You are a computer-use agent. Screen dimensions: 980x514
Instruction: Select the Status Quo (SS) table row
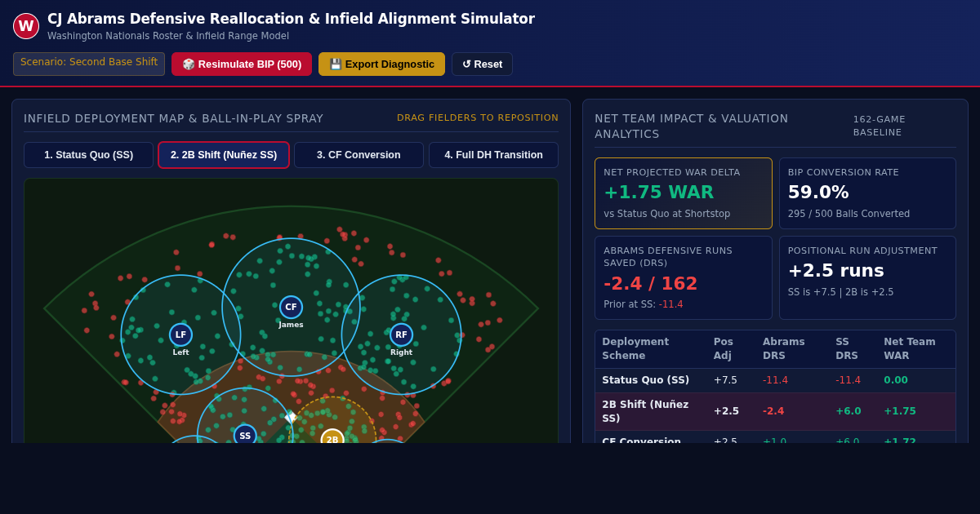(x=775, y=380)
